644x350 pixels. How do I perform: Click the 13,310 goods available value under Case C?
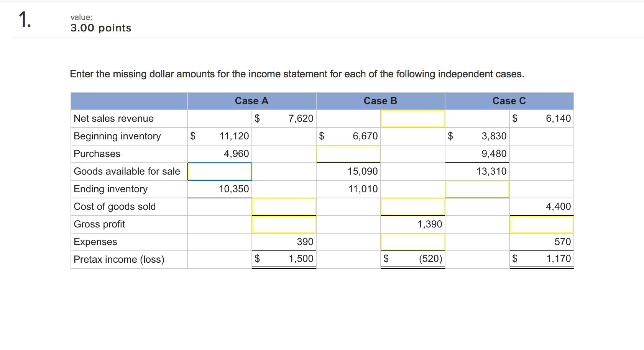pos(492,171)
